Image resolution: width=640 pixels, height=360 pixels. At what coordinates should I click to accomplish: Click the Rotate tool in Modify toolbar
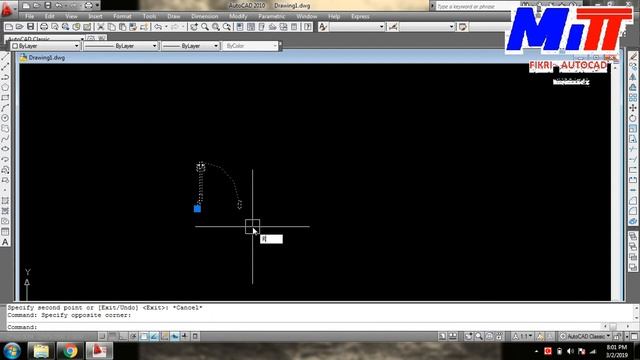point(633,118)
